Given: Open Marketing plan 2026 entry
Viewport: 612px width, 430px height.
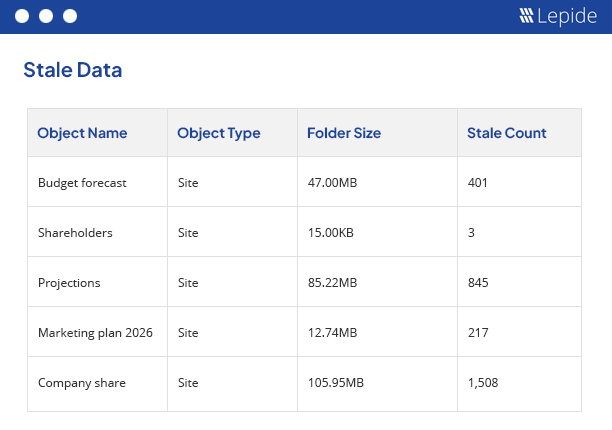Looking at the screenshot, I should coord(95,333).
